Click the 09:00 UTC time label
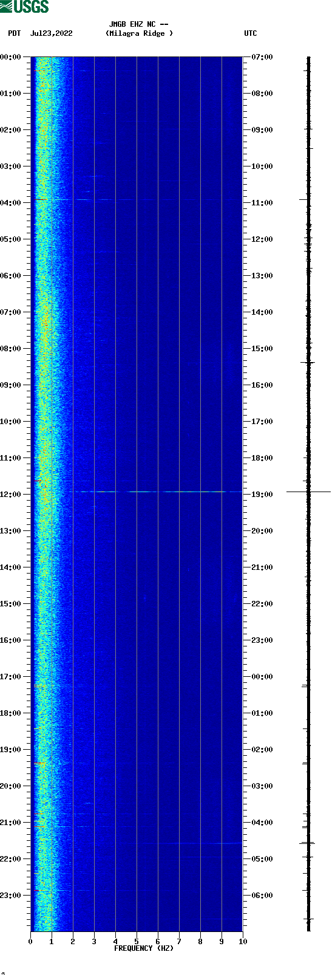 pyautogui.click(x=262, y=130)
